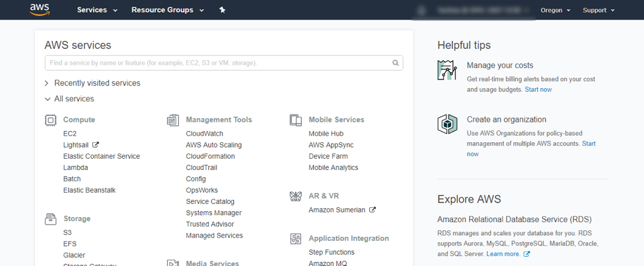Open the Glacier service
Image resolution: width=644 pixels, height=266 pixels.
(75, 255)
